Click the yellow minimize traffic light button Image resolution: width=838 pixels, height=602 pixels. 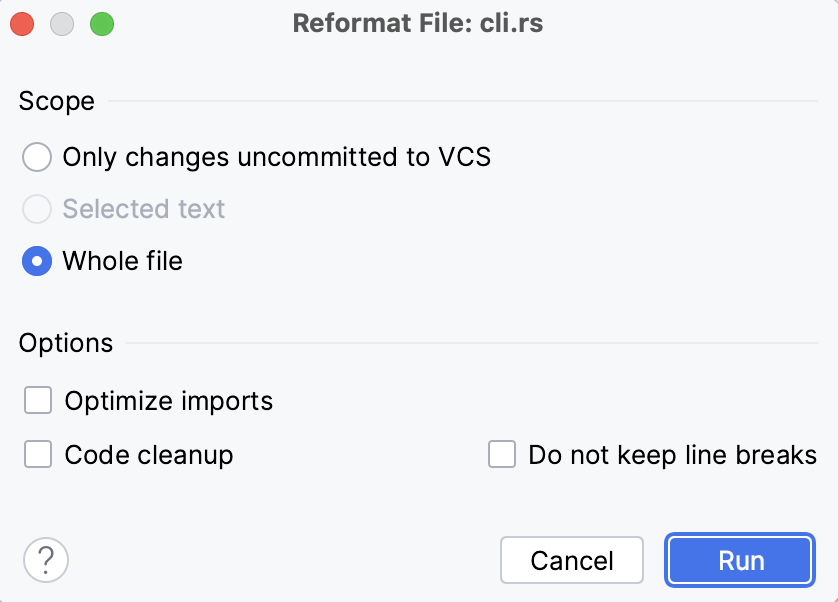pos(62,23)
